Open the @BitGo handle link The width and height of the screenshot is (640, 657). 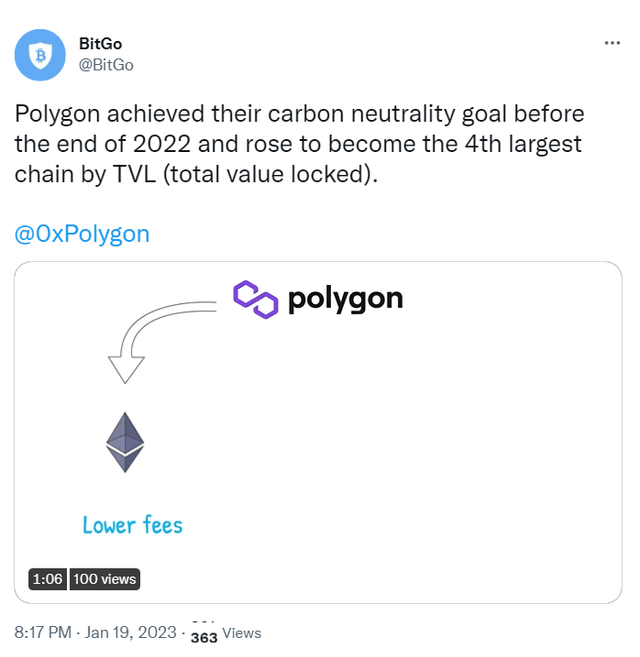(x=105, y=64)
